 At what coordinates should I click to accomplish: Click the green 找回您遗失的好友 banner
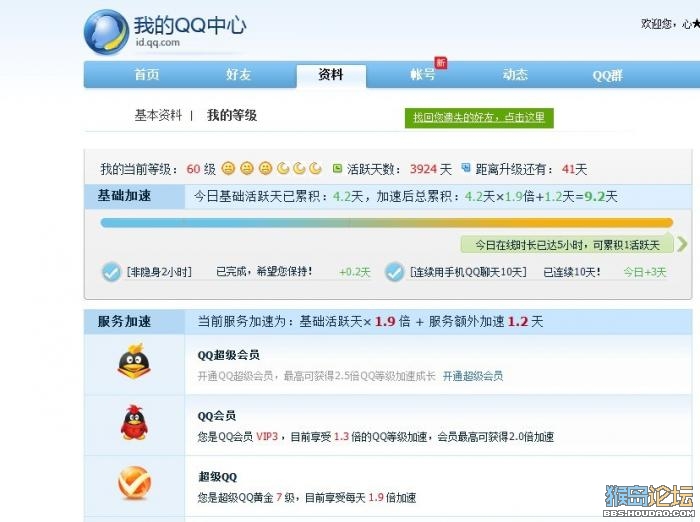(479, 117)
